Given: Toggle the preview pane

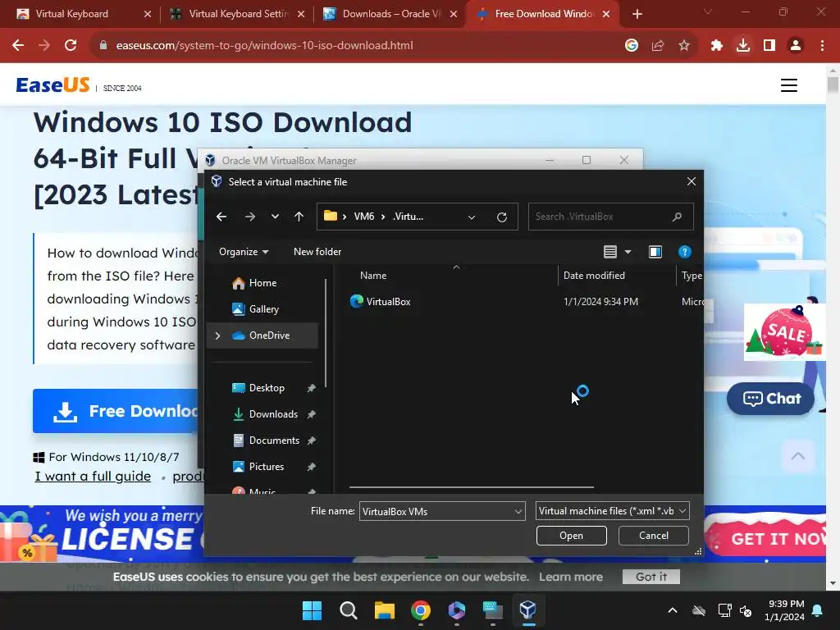Looking at the screenshot, I should 655,252.
